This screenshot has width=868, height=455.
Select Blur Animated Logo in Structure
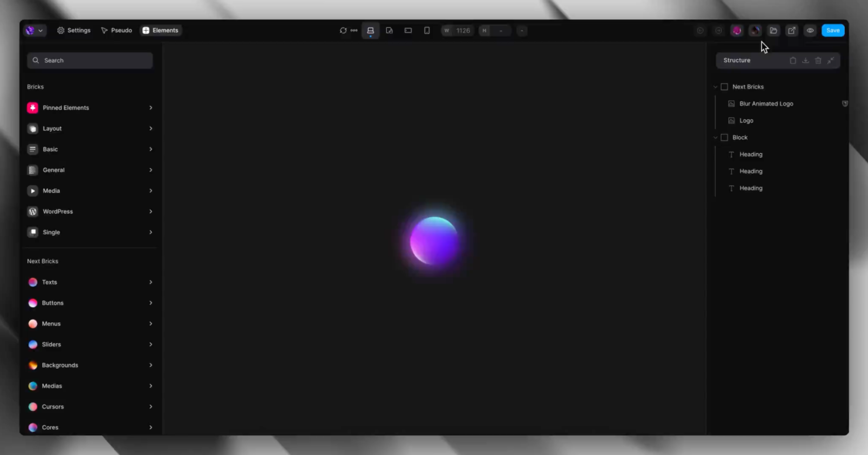pos(766,104)
